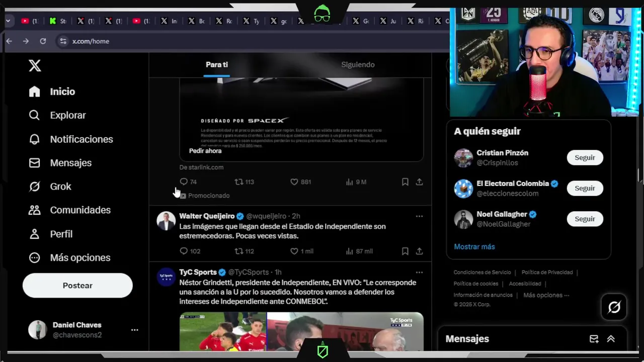Viewport: 644px width, 362px height.
Task: Share Walter Queijeiro's post
Action: click(419, 251)
